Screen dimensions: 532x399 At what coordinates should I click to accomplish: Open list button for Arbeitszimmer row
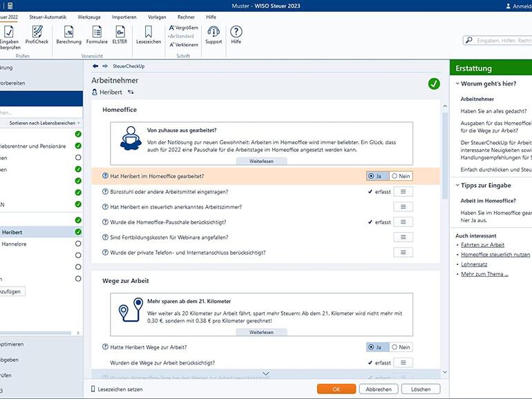(x=403, y=207)
